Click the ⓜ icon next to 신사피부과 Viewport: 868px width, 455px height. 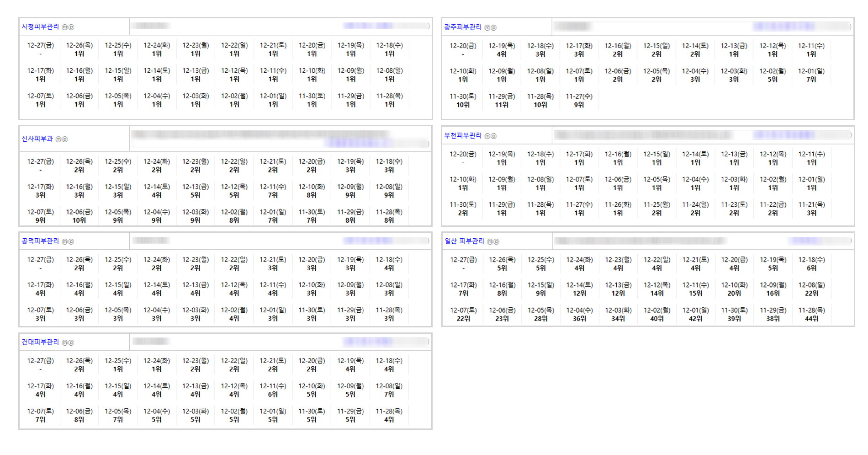point(58,139)
